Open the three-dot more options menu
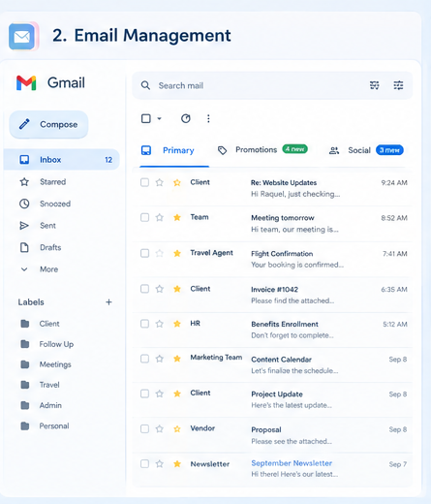Screen dimensions: 431x504 (208, 118)
